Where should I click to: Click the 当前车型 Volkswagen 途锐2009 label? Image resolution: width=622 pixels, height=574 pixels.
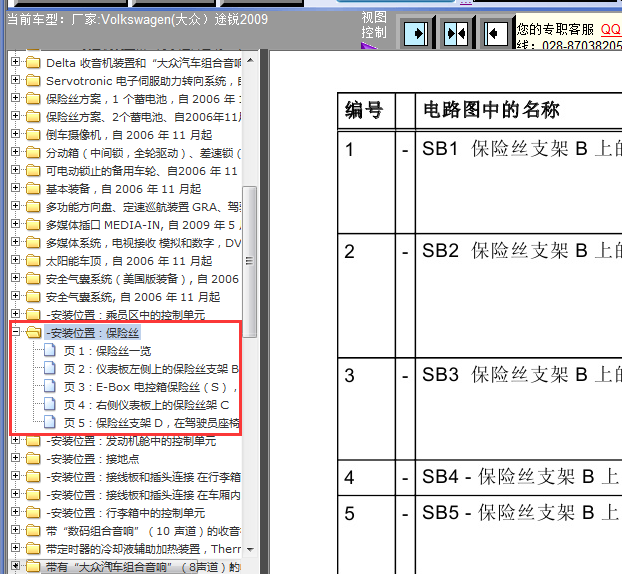[137, 19]
